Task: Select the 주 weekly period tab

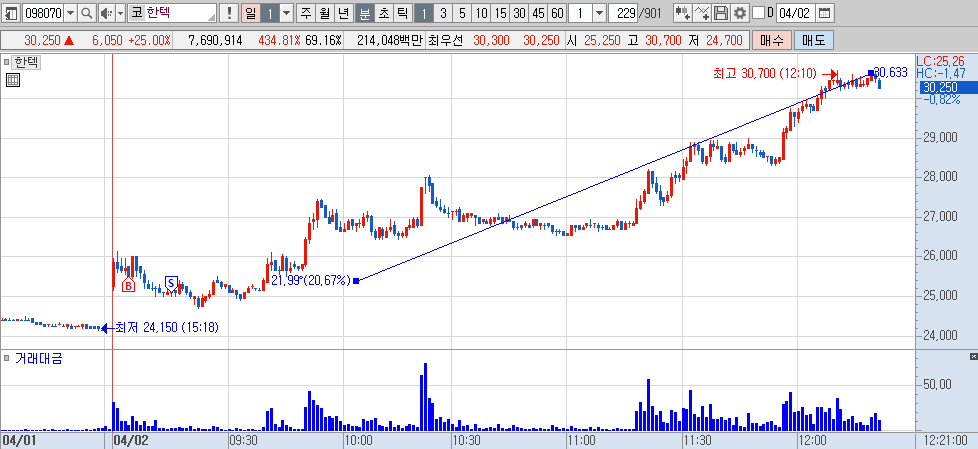Action: [305, 12]
